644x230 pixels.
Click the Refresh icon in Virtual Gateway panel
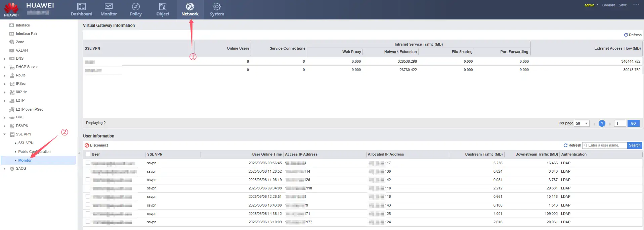[626, 35]
